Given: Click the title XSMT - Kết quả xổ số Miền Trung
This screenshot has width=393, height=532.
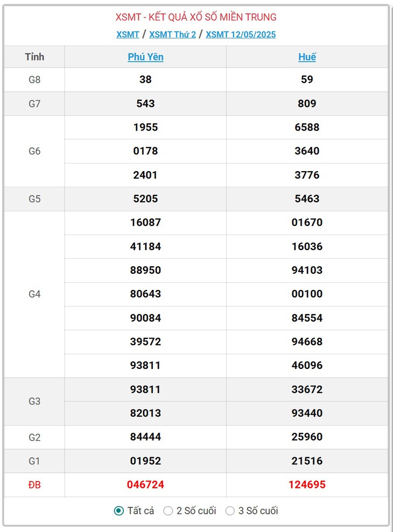Looking at the screenshot, I should coord(196,17).
